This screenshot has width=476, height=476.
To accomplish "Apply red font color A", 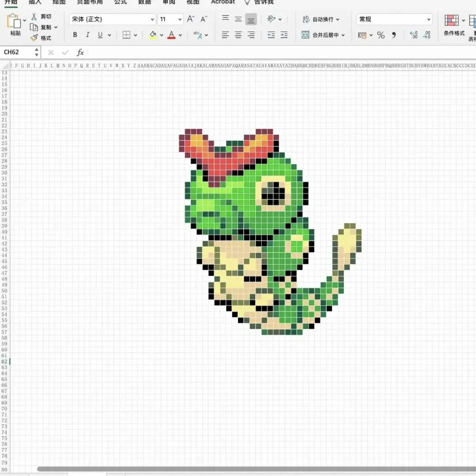I will (x=171, y=35).
